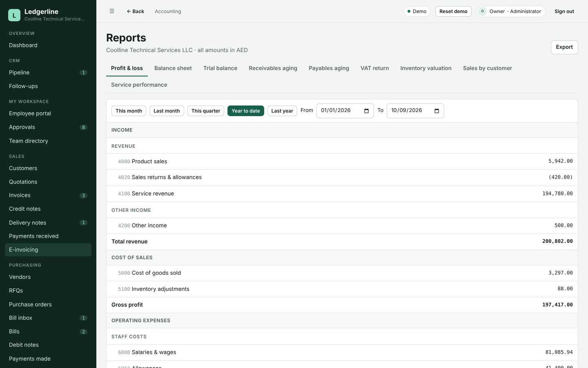Click the Gross profit amount 197,417.00
Viewport: 588px width, 368px height.
(557, 305)
